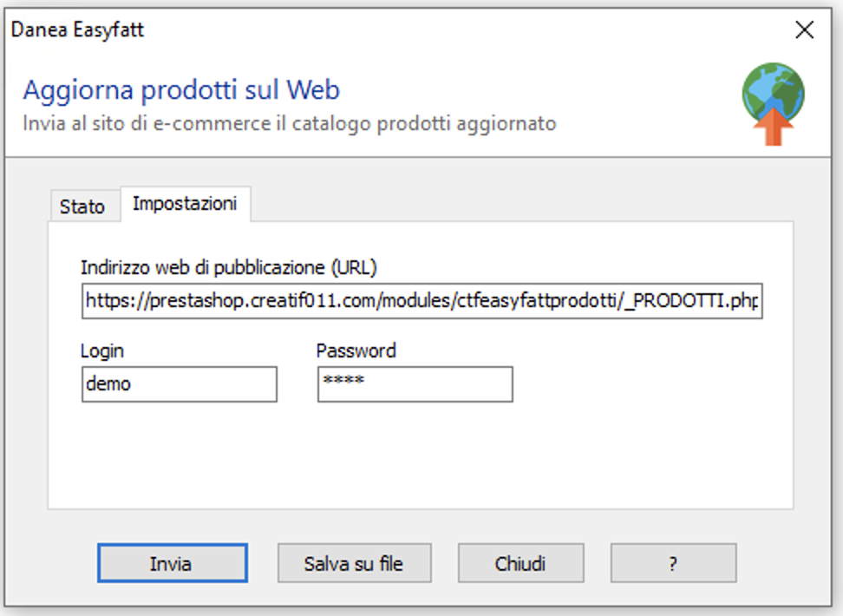Click the empty area below the Login field
This screenshot has width=843, height=616.
pos(179,452)
